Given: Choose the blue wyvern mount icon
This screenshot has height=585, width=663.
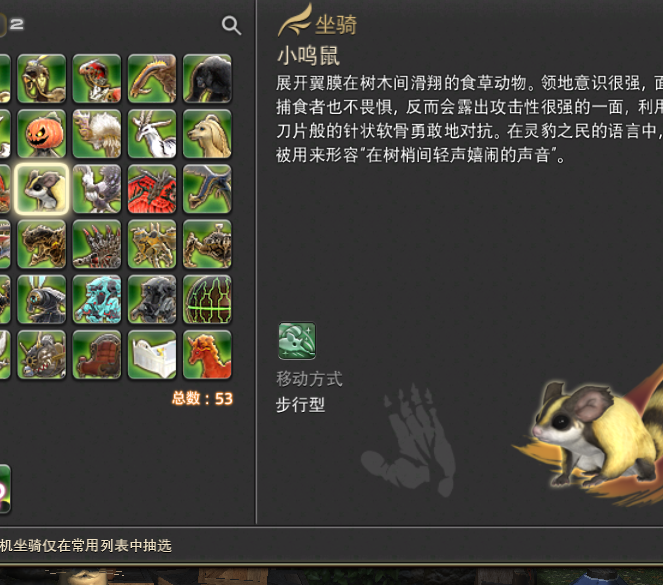Looking at the screenshot, I should click(207, 189).
